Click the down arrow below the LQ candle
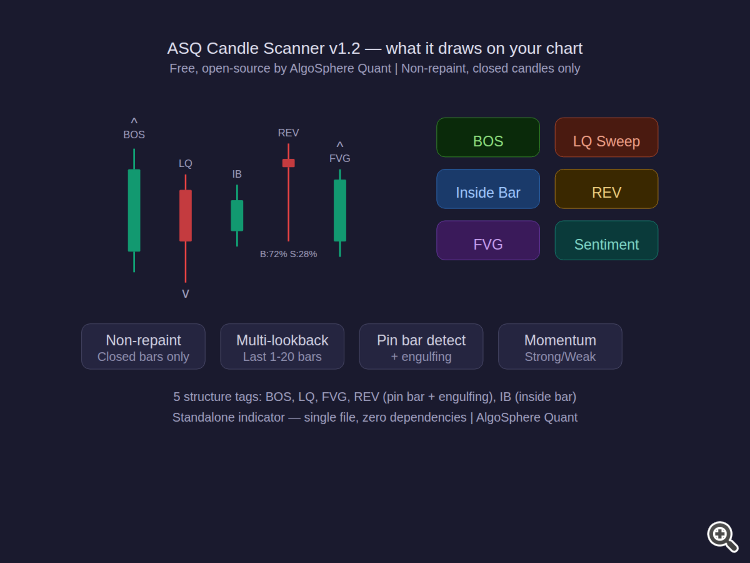 [185, 293]
